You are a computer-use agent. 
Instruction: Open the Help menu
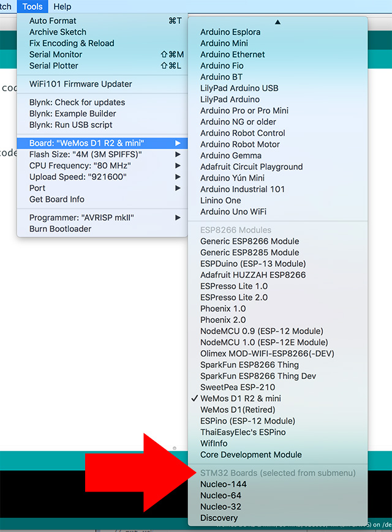(62, 7)
